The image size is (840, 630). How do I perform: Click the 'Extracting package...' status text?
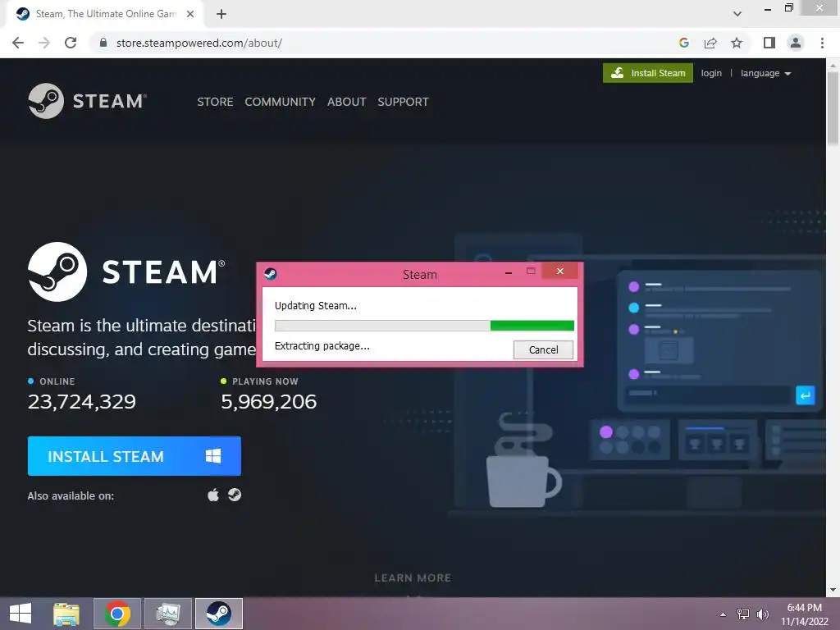click(x=322, y=346)
